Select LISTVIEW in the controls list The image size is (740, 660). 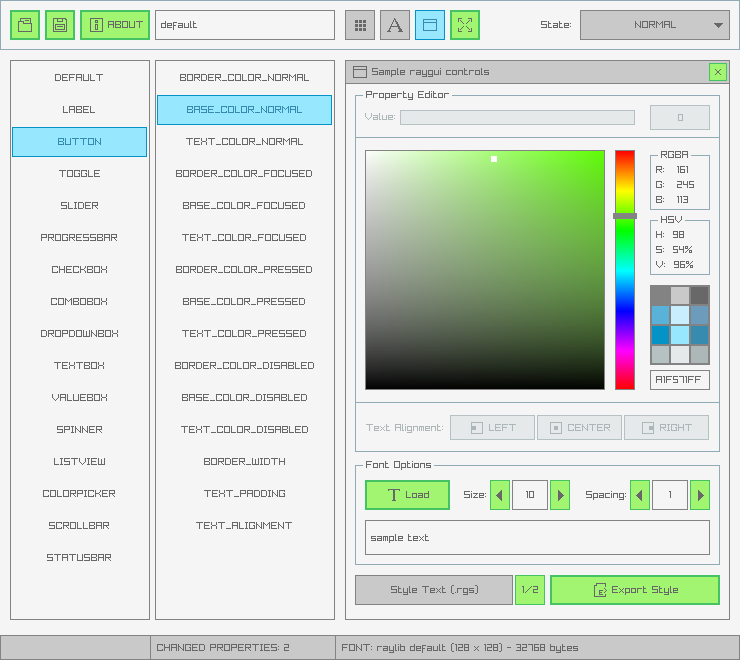click(79, 462)
